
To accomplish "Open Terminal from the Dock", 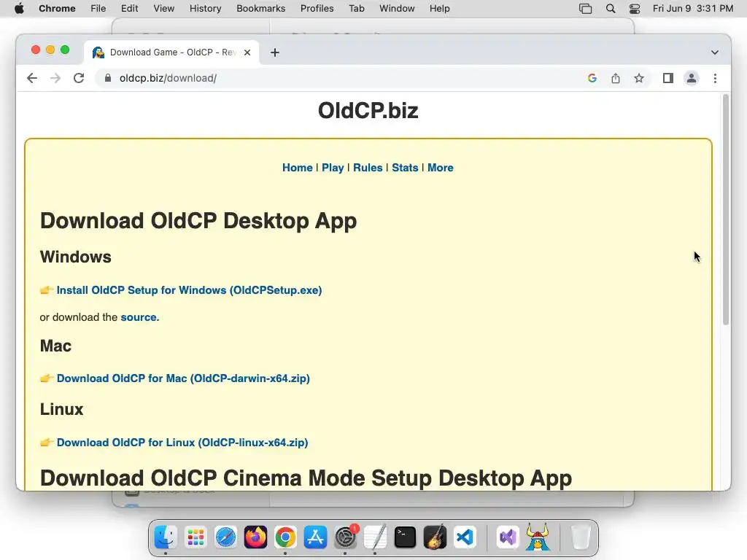I will (x=406, y=537).
